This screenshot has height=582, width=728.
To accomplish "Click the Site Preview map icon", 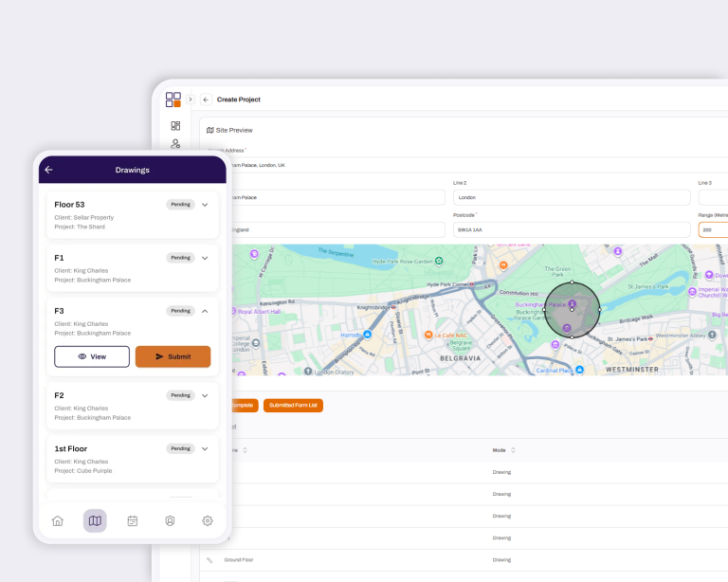I will [x=209, y=131].
